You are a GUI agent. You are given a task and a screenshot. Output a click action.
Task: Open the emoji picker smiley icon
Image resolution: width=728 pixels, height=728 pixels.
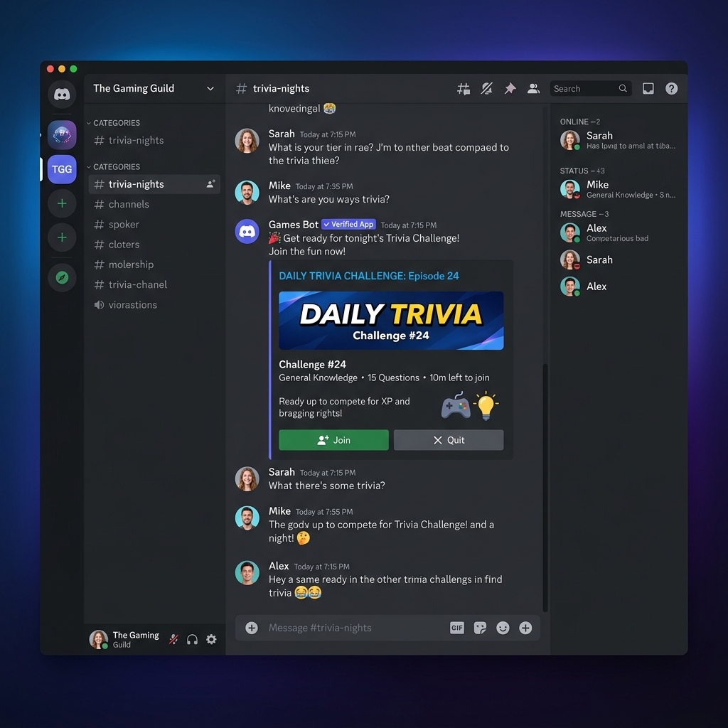(x=503, y=628)
